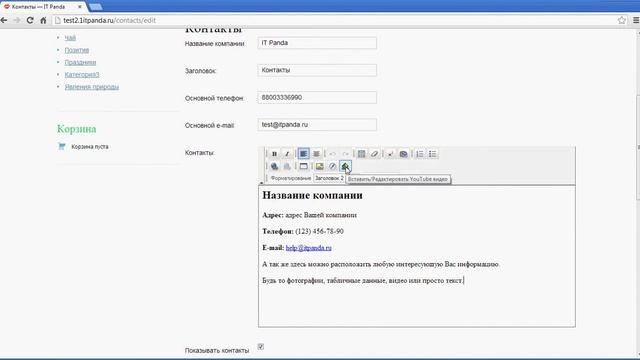Align text left in the editor
Viewport: 640px width, 360px height.
pos(303,154)
